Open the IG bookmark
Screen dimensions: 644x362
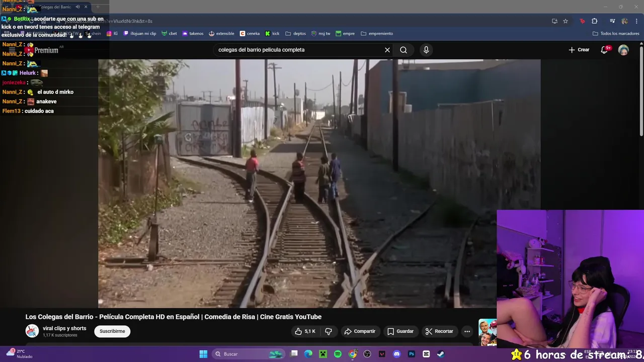[x=112, y=34]
